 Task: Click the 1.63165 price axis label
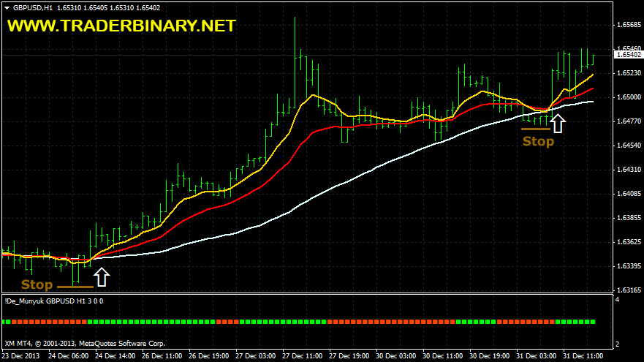click(x=629, y=290)
